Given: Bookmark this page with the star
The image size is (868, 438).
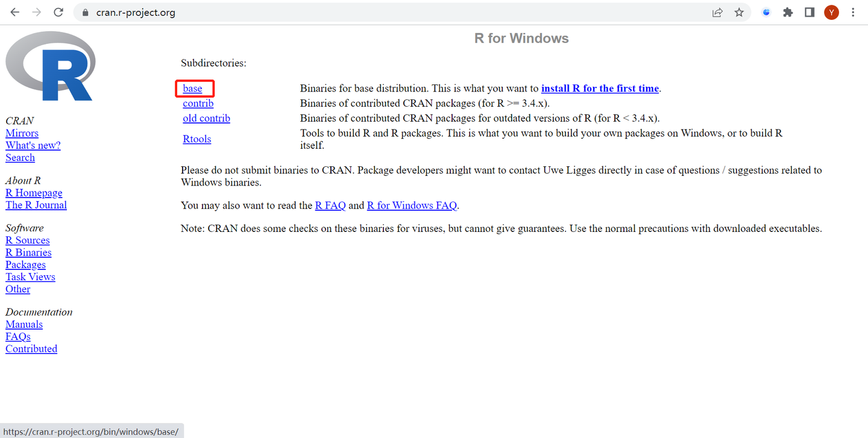Looking at the screenshot, I should (739, 13).
